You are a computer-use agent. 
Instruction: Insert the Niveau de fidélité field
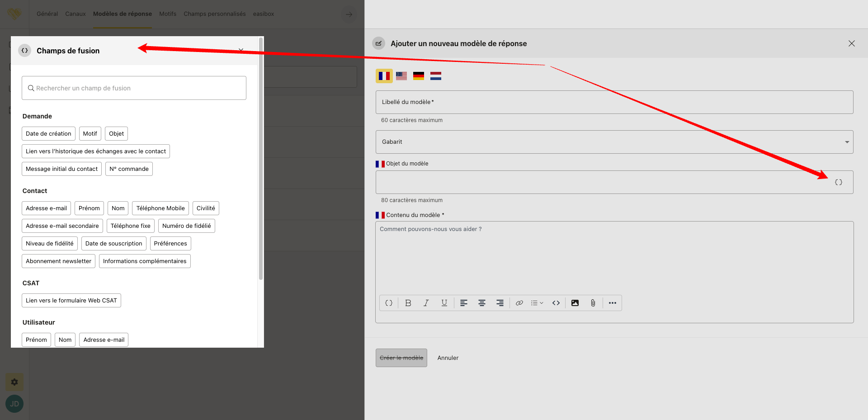click(50, 243)
